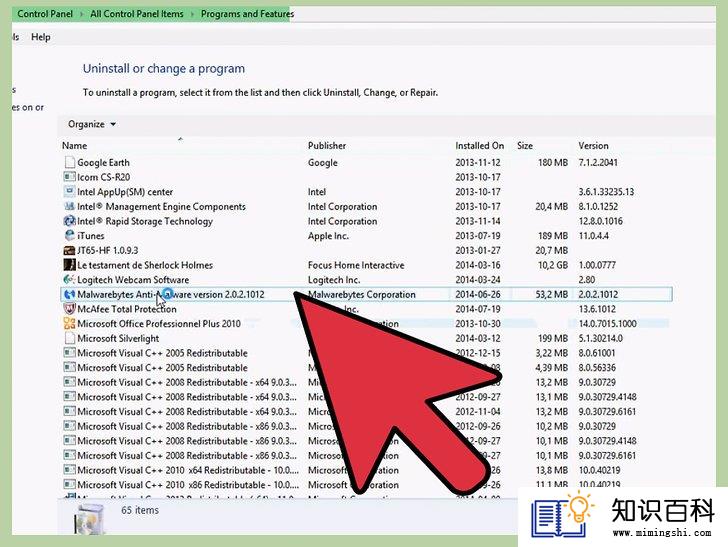Image resolution: width=728 pixels, height=547 pixels.
Task: Select the iTunes entry name
Action: pyautogui.click(x=91, y=236)
